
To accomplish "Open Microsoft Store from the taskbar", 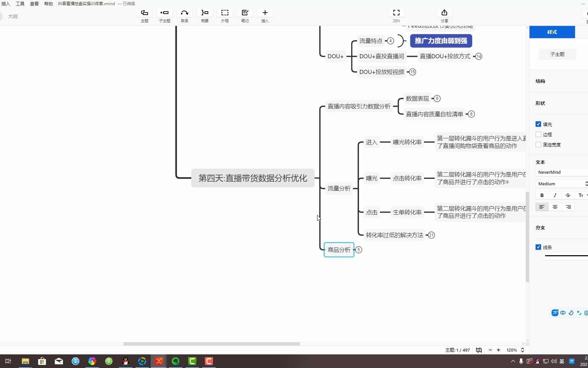I will coord(42,361).
